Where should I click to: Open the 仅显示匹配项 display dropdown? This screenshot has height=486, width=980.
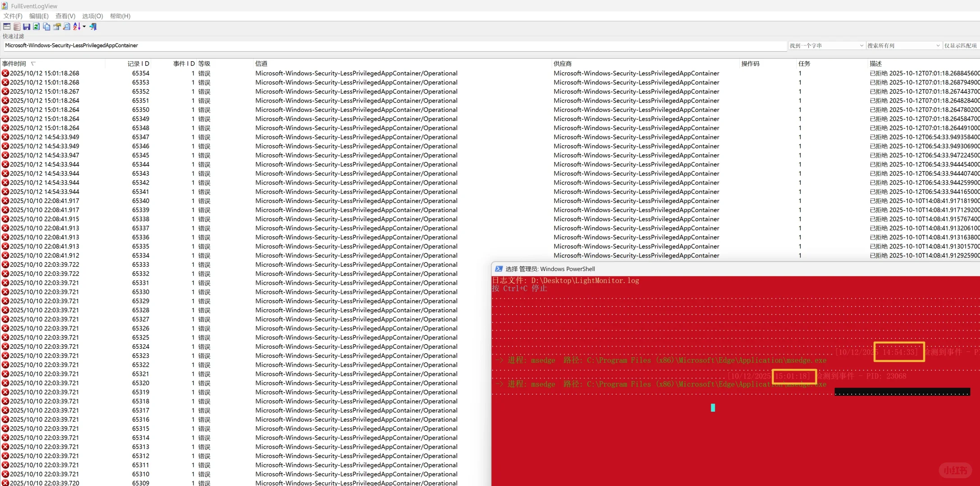tap(961, 45)
